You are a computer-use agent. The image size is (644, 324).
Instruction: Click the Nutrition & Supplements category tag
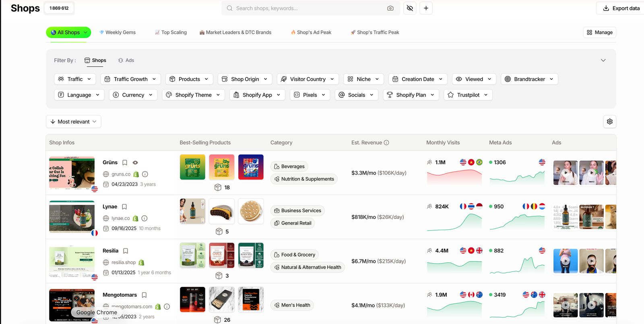pyautogui.click(x=304, y=179)
